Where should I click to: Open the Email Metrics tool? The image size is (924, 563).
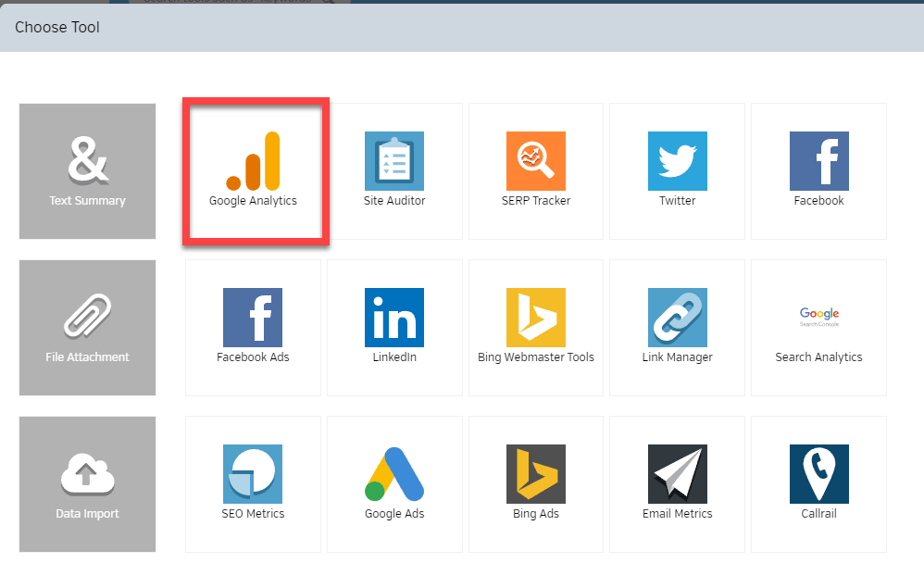click(x=677, y=484)
